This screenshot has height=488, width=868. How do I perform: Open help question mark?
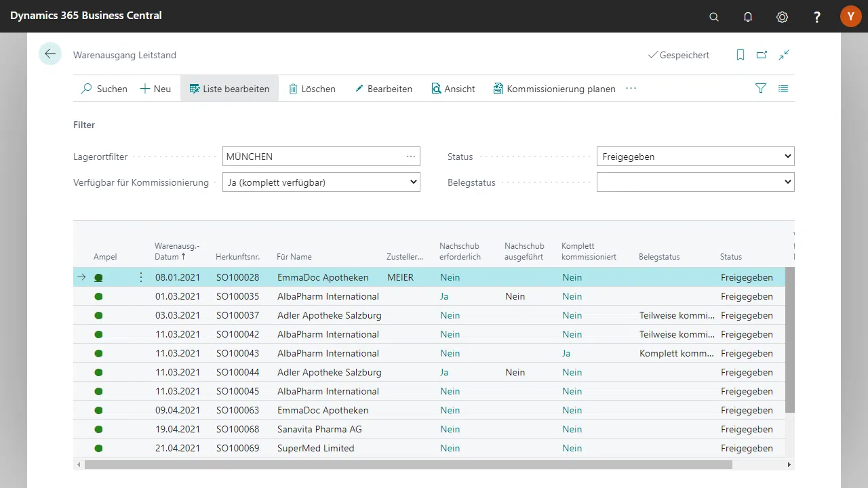817,16
